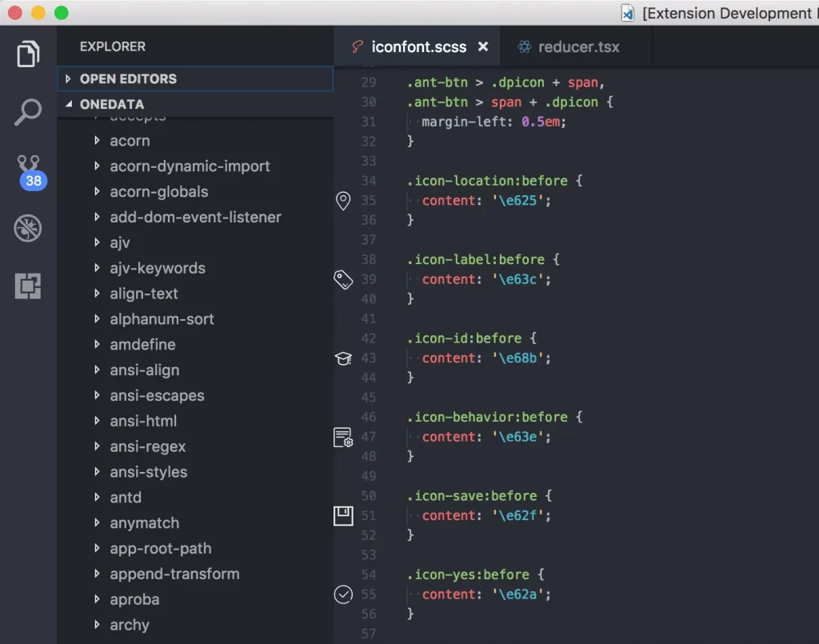Switch to the reducer.tsx tab
This screenshot has width=819, height=644.
click(x=578, y=47)
